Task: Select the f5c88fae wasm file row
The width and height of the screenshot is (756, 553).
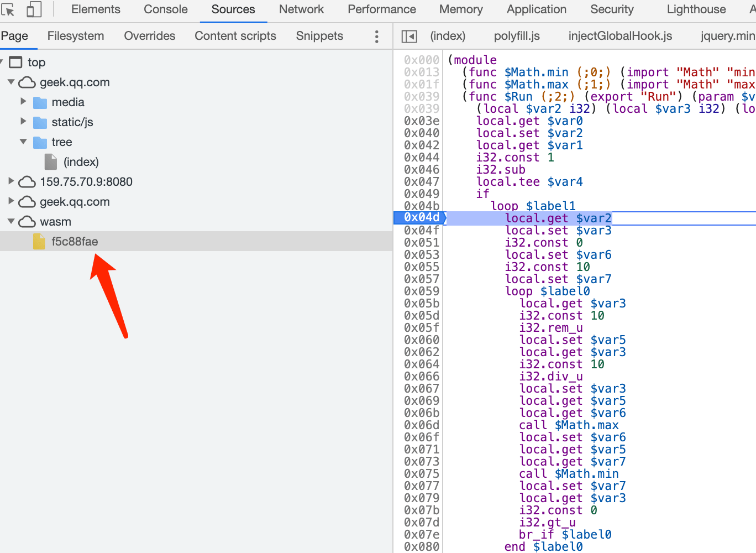Action: (196, 241)
